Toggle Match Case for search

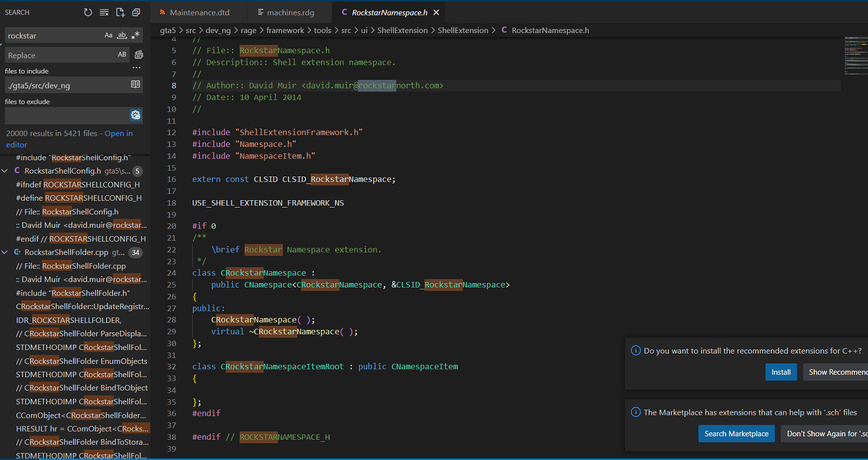(108, 35)
